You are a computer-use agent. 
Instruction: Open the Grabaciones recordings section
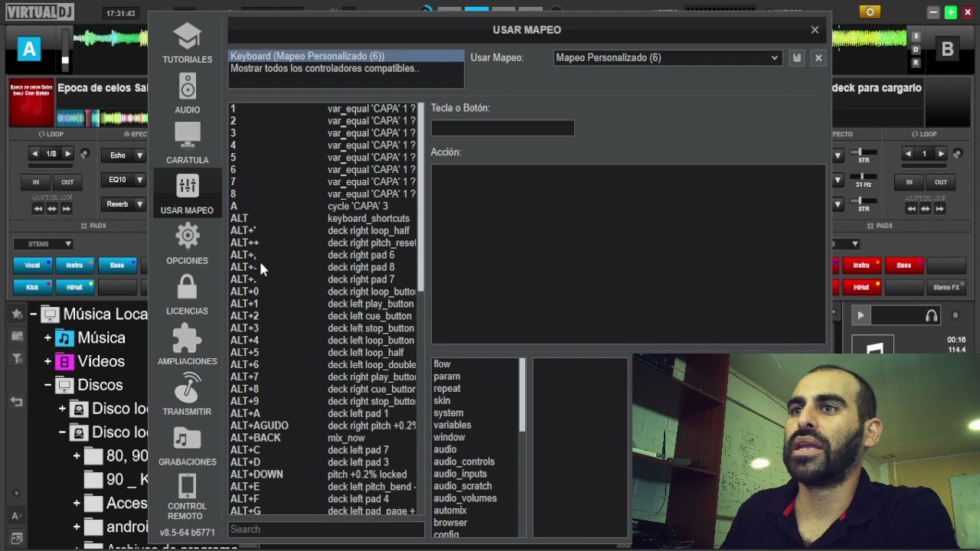click(x=187, y=445)
